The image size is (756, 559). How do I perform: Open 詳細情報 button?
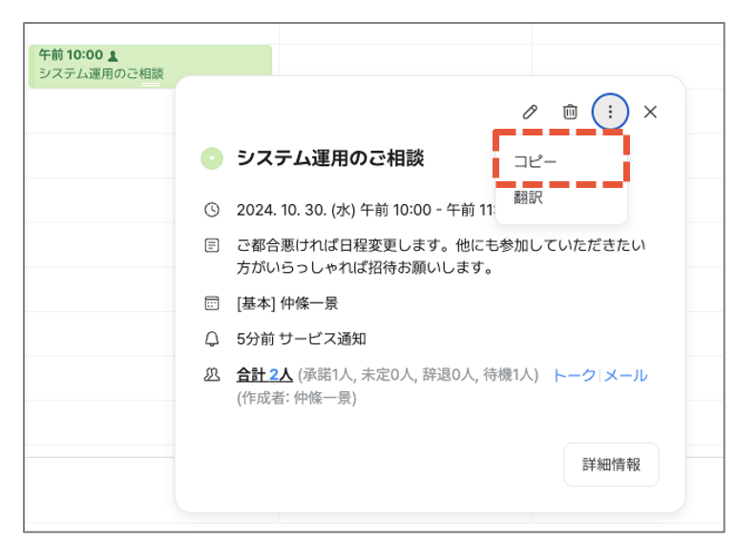coord(611,465)
